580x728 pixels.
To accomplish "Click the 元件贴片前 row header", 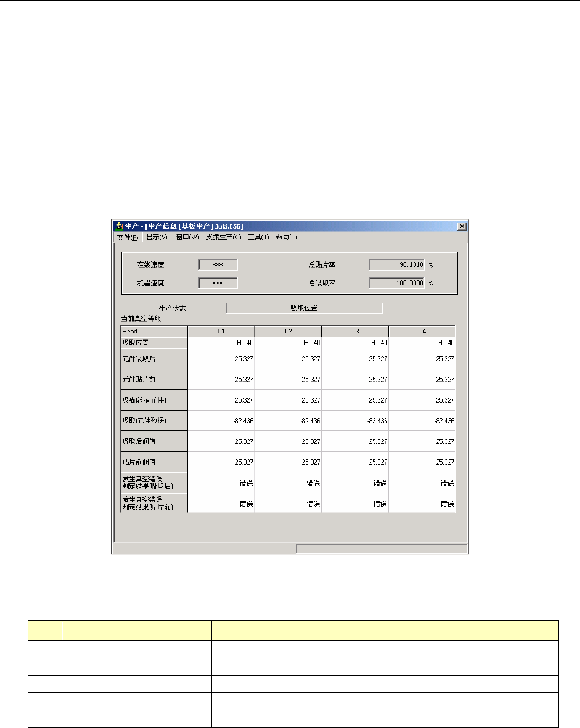I will click(x=154, y=379).
